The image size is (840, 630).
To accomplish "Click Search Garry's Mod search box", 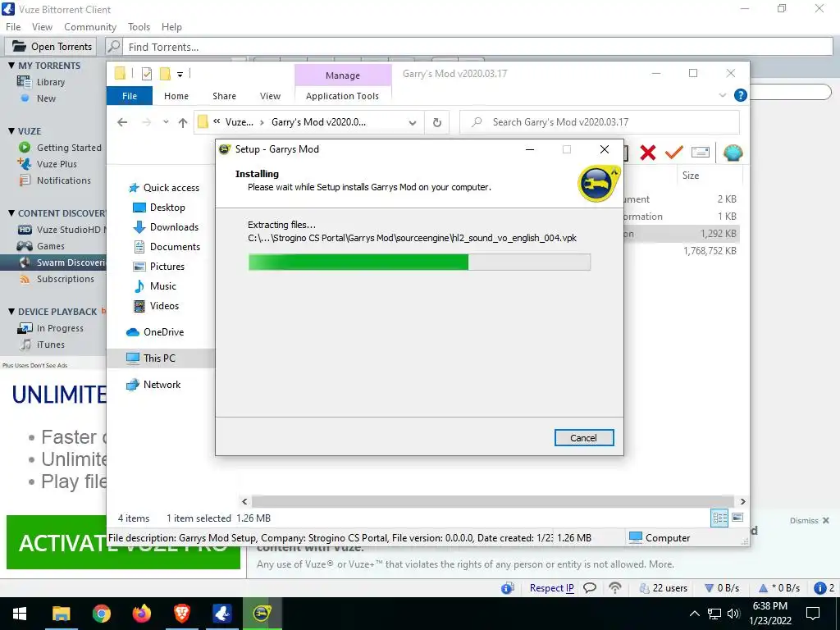I will [x=600, y=122].
